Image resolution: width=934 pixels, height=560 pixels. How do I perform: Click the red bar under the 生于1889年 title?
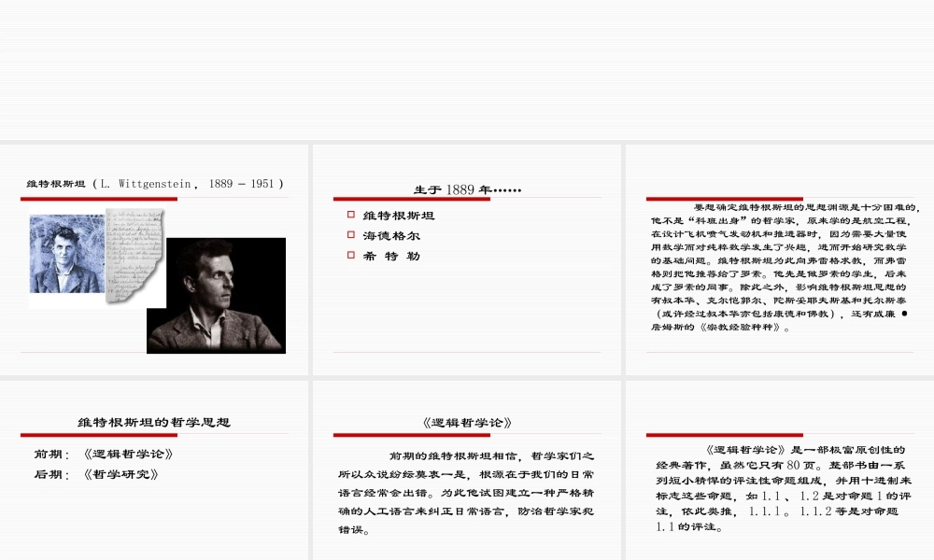[x=386, y=199]
